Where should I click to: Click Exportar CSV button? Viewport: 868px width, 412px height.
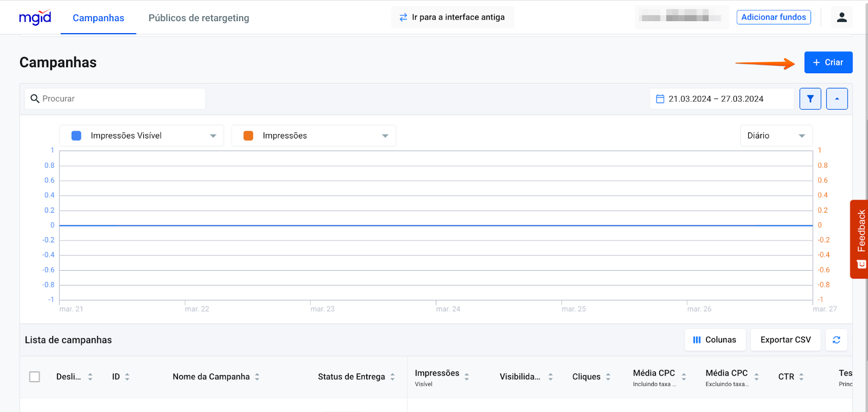785,340
